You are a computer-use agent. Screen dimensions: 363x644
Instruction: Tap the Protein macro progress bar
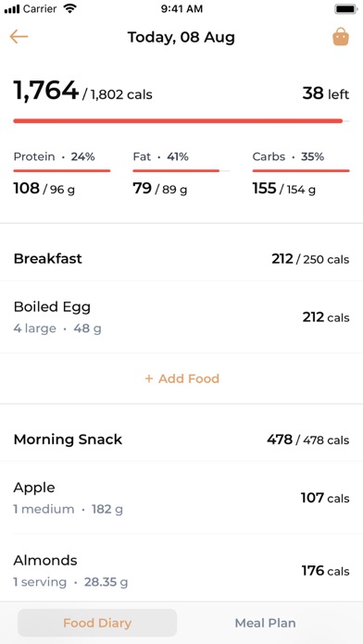[x=62, y=170]
